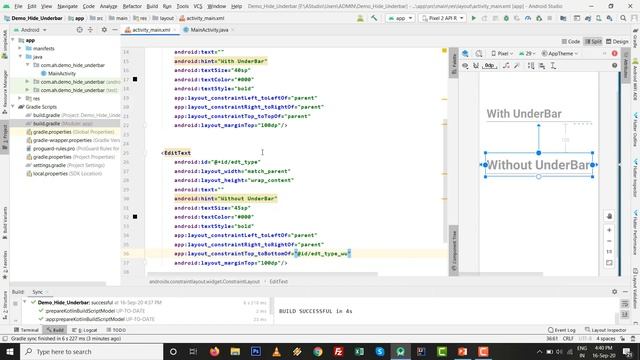This screenshot has width=640, height=360.
Task: Select local.properties file
Action: [50, 173]
